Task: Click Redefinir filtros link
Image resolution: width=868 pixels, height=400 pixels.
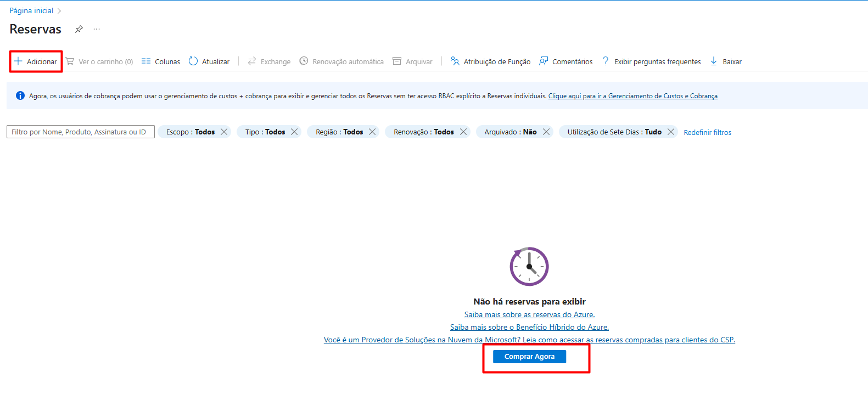Action: pos(707,132)
